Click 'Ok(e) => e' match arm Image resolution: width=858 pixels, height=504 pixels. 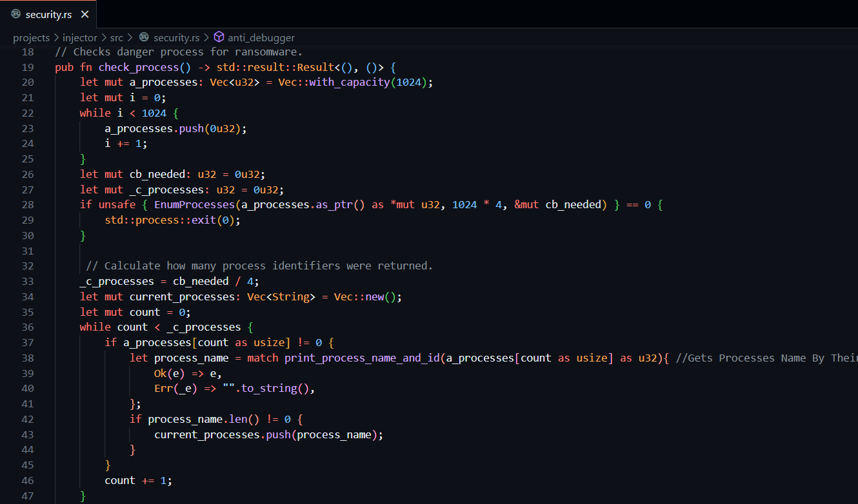click(x=188, y=374)
